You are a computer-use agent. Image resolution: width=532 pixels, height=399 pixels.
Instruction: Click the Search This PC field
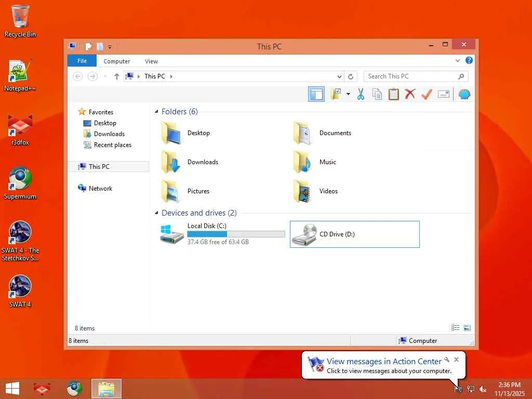[x=416, y=76]
